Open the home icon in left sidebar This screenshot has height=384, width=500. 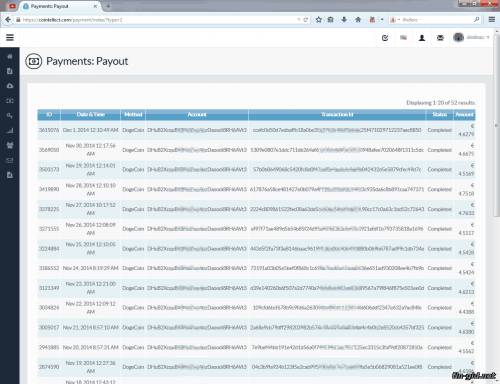click(x=10, y=56)
